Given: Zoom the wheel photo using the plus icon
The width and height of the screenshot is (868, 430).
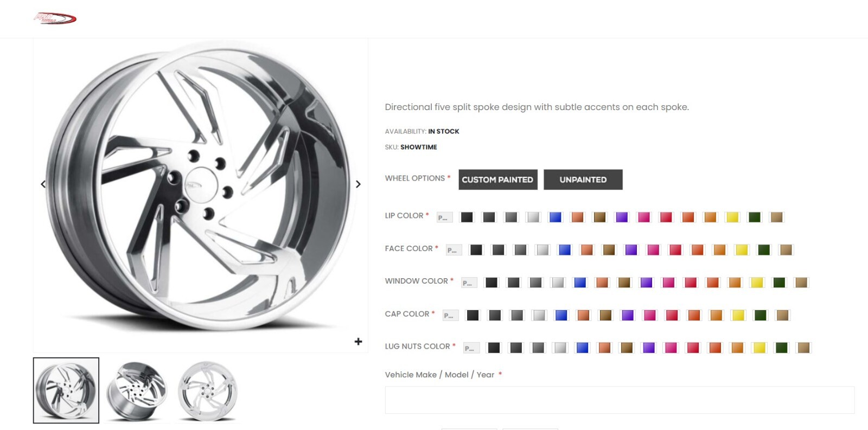Looking at the screenshot, I should click(358, 341).
